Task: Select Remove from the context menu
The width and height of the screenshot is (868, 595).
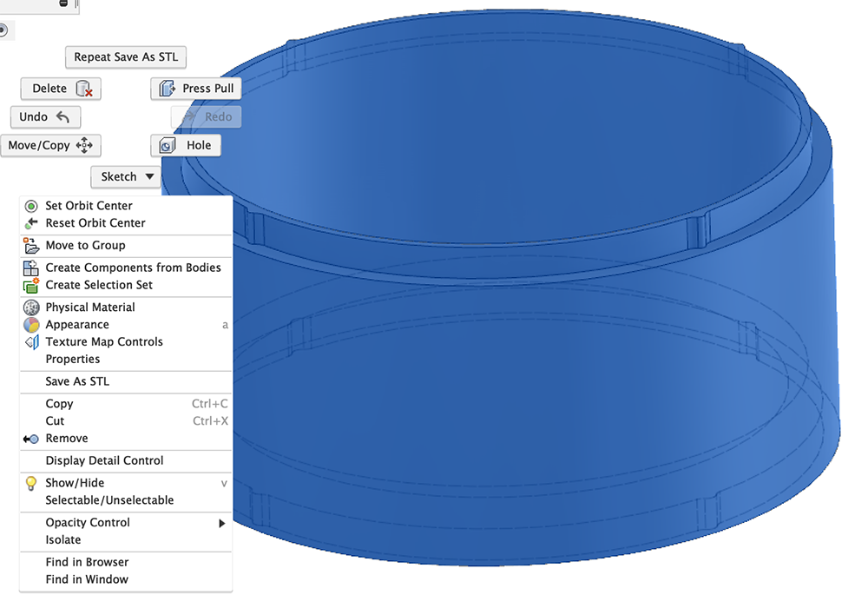Action: click(x=126, y=439)
